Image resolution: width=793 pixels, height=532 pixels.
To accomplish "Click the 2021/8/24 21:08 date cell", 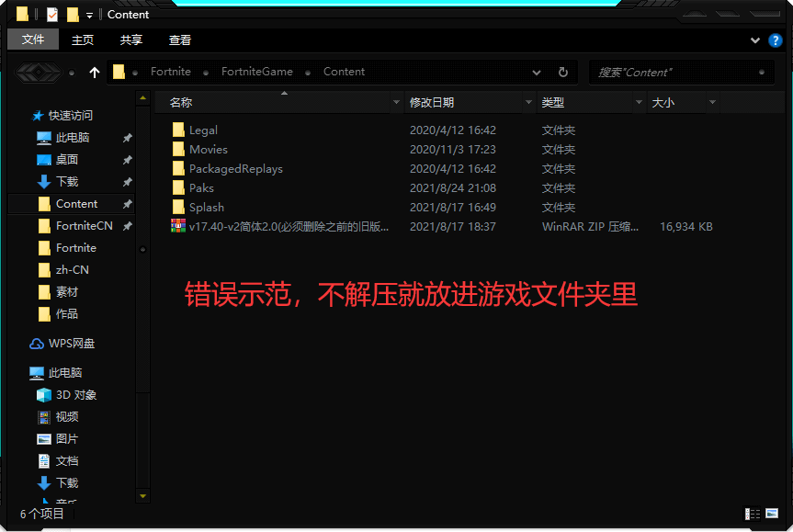I will (453, 188).
